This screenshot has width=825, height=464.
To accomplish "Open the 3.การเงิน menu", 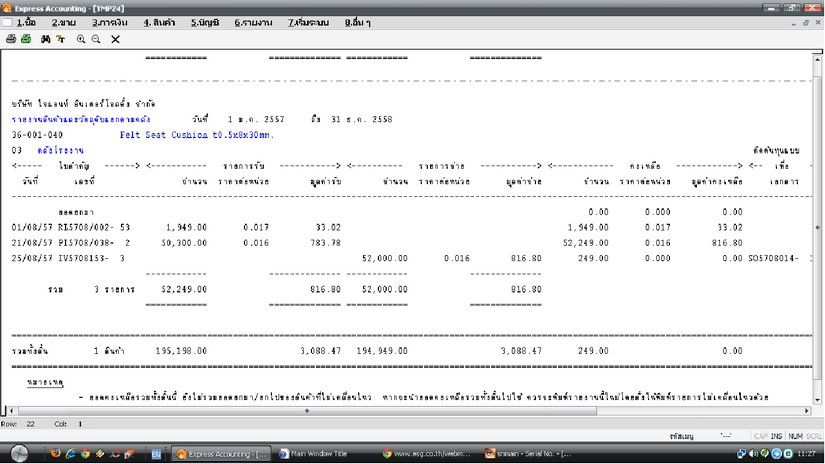I will pyautogui.click(x=108, y=22).
